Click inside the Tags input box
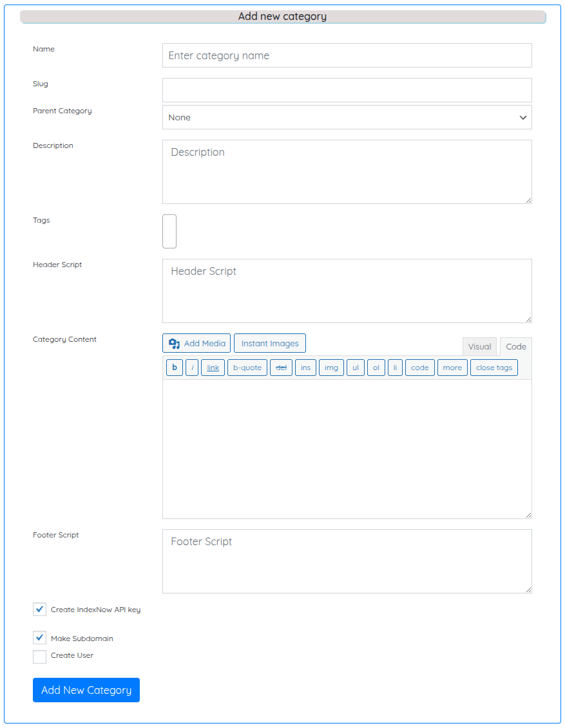Viewport: 565px width, 728px height. pos(169,232)
